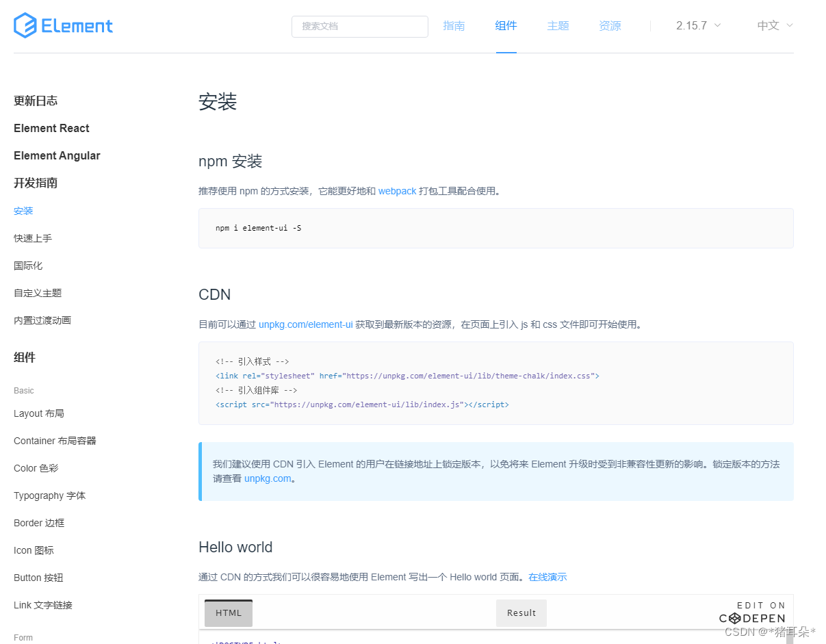Open the CodePen logo link

[x=751, y=618]
